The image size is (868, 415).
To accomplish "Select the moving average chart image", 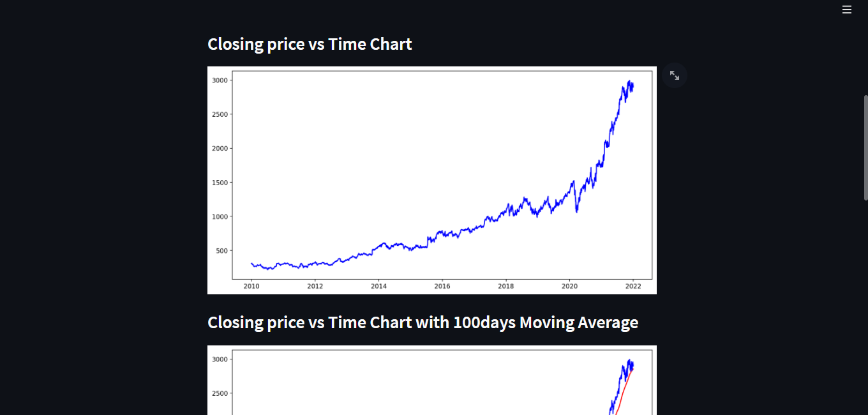I will (x=431, y=381).
